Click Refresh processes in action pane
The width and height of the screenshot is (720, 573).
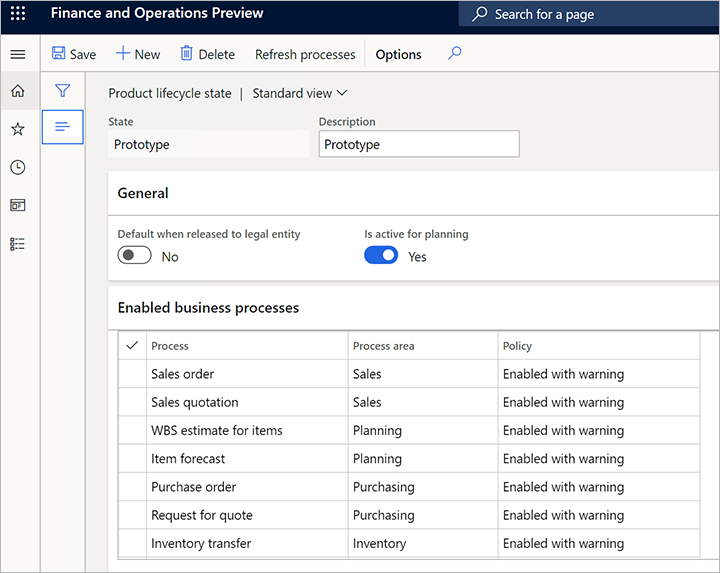tap(305, 54)
